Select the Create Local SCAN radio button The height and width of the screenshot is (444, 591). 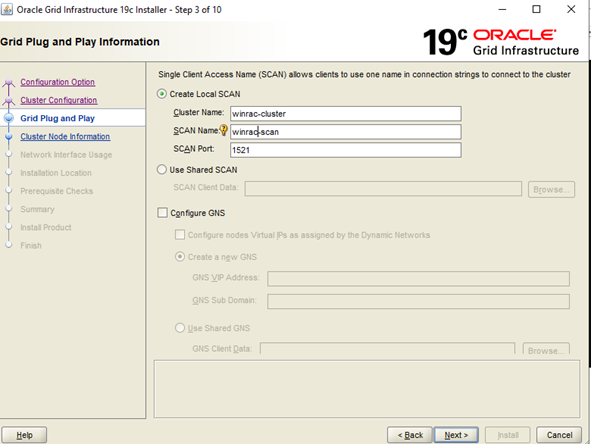click(x=162, y=94)
